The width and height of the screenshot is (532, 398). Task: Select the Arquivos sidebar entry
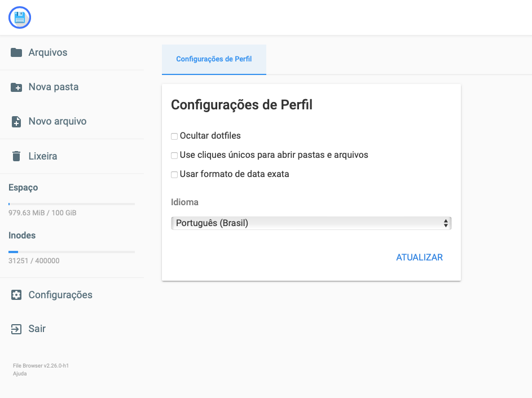coord(47,52)
